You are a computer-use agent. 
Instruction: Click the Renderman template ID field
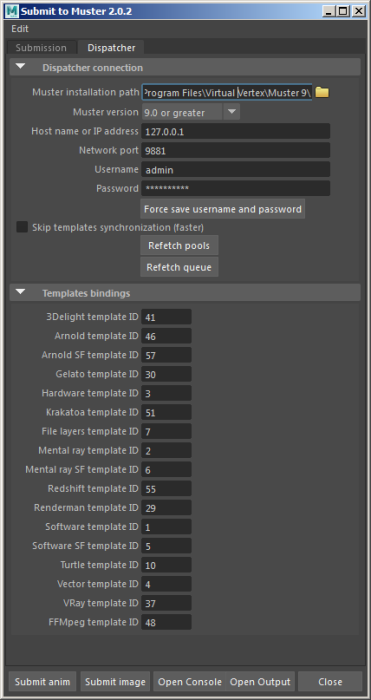point(167,508)
